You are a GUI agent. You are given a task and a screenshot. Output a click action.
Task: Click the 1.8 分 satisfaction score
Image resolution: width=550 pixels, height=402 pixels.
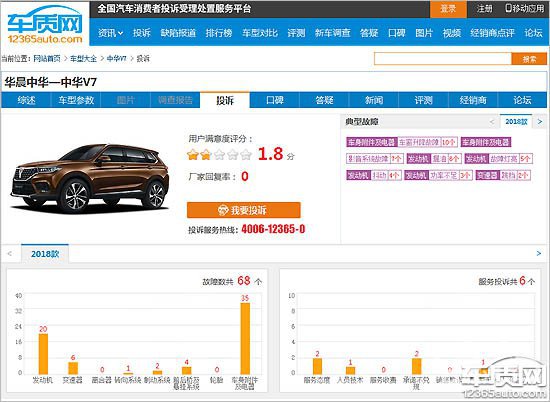click(276, 154)
